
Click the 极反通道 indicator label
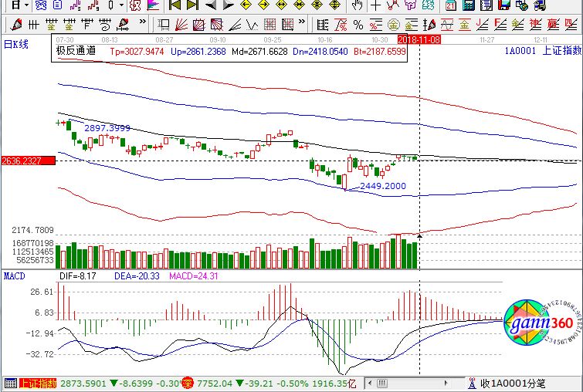coord(76,51)
